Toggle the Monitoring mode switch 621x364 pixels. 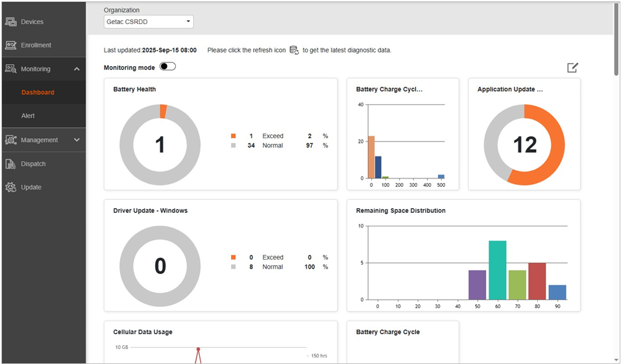[167, 67]
